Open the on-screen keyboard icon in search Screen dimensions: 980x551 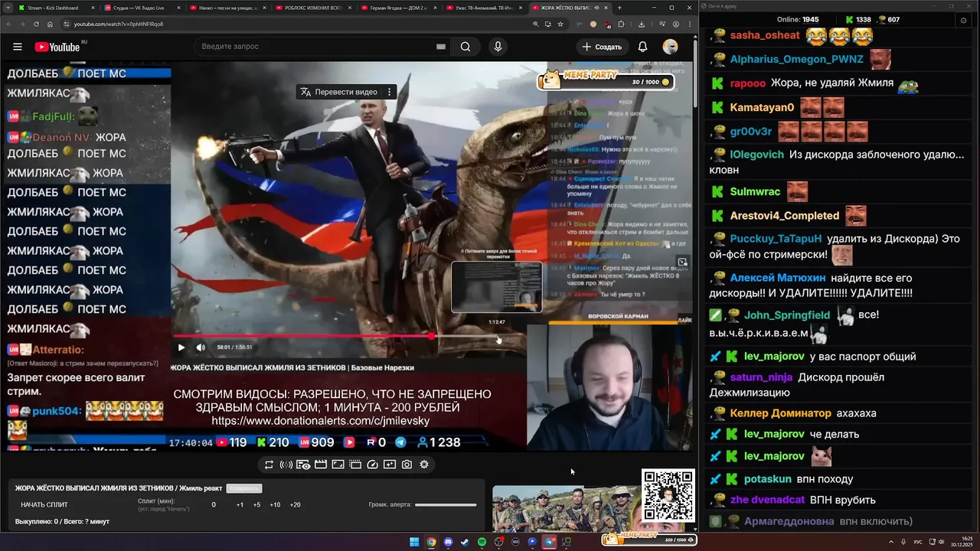click(x=441, y=47)
